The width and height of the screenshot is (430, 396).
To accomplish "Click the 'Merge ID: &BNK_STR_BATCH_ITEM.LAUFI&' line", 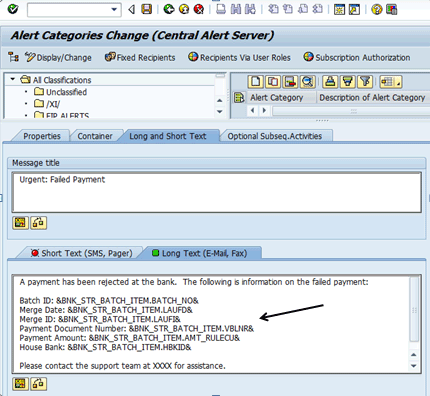I will 100,319.
